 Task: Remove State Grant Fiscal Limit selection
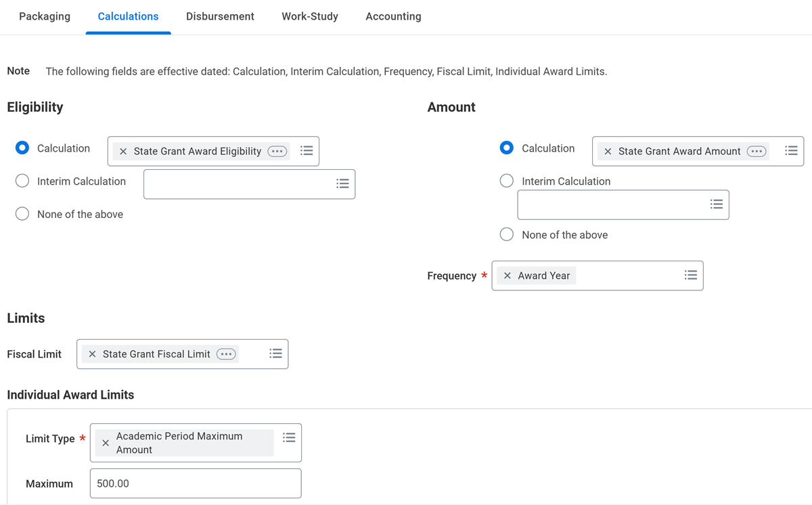(92, 354)
